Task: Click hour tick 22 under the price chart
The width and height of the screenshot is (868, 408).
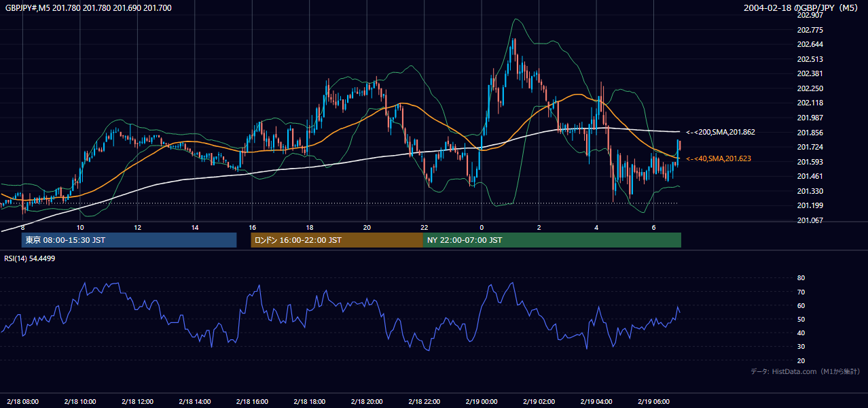Action: (x=424, y=227)
